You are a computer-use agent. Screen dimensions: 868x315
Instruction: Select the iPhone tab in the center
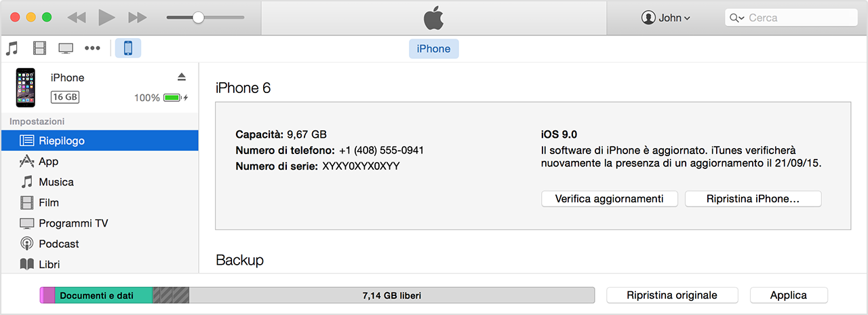tap(433, 48)
